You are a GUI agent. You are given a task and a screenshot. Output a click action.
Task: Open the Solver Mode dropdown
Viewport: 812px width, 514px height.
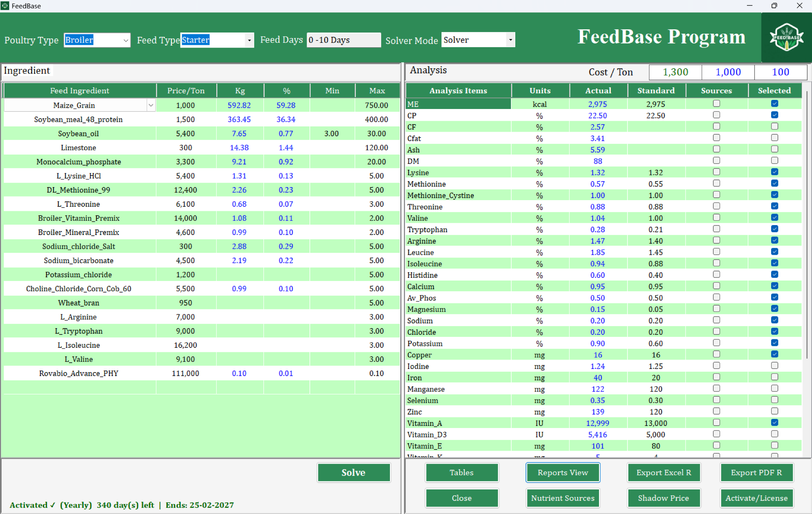(510, 40)
